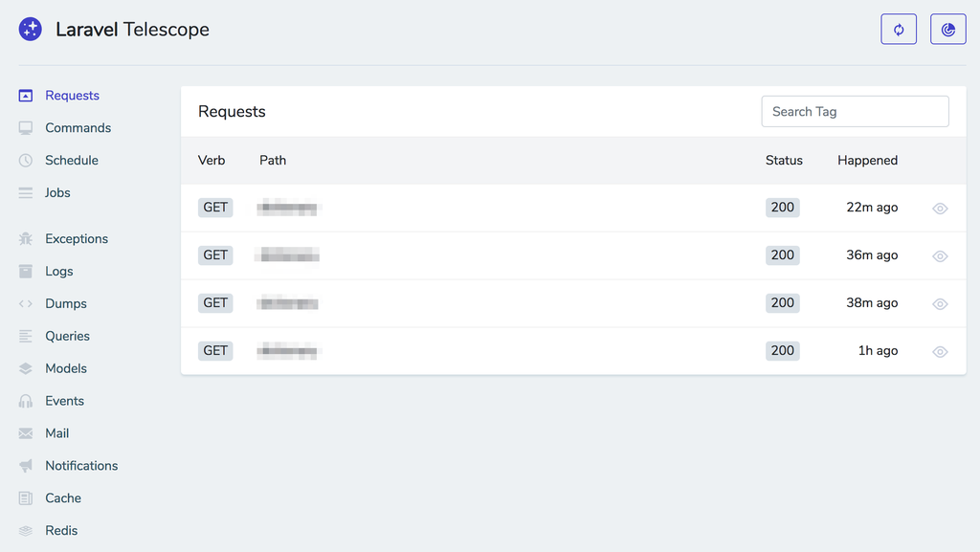Click the Notifications megaphone icon
The height and width of the screenshot is (552, 980).
tap(26, 466)
